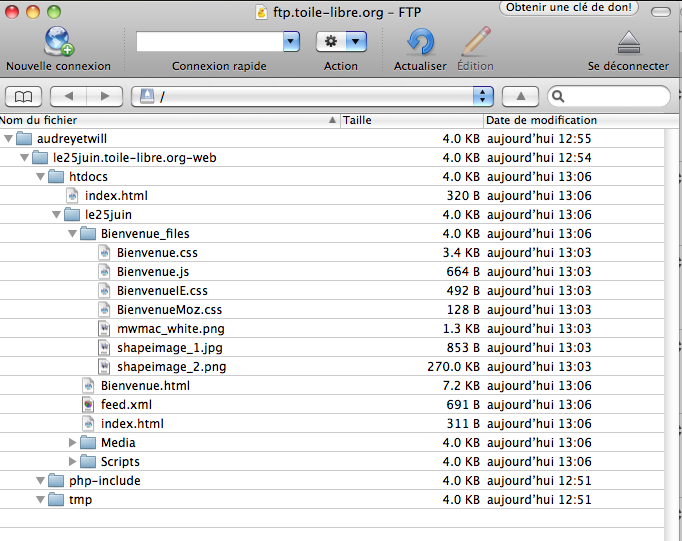This screenshot has height=541, width=682.
Task: Open the remote path dropdown selector
Action: coord(484,96)
